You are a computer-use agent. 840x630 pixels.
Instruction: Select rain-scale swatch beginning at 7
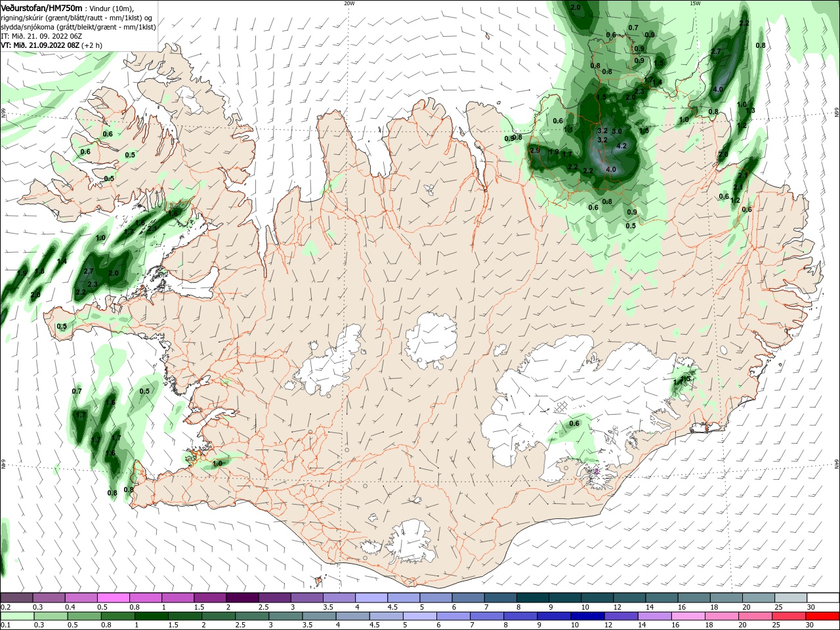pyautogui.click(x=487, y=616)
